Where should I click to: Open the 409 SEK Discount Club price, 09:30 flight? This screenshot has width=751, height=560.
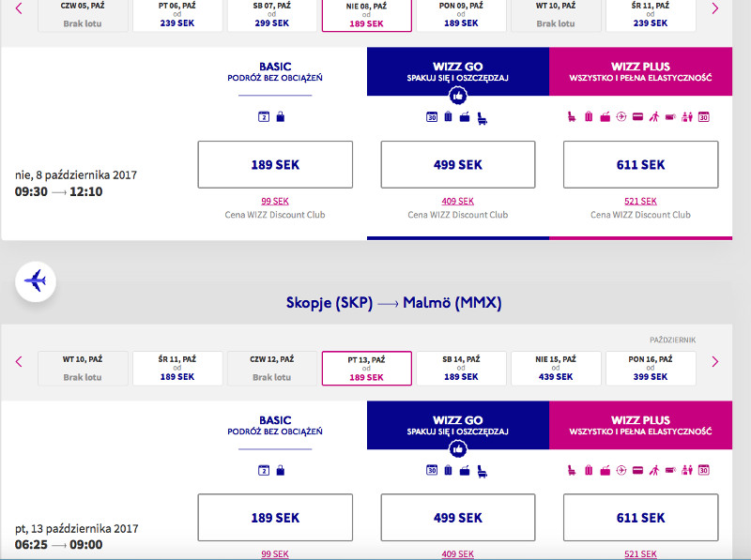pyautogui.click(x=458, y=201)
